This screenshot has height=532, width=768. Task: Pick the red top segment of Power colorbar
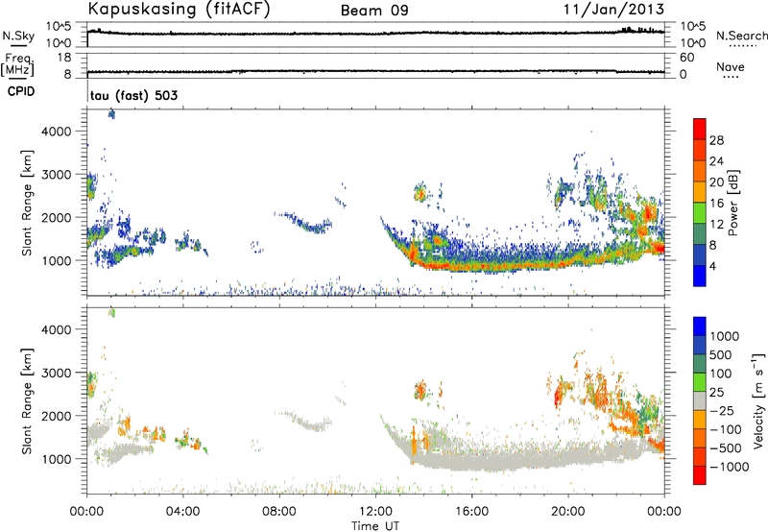pyautogui.click(x=700, y=130)
